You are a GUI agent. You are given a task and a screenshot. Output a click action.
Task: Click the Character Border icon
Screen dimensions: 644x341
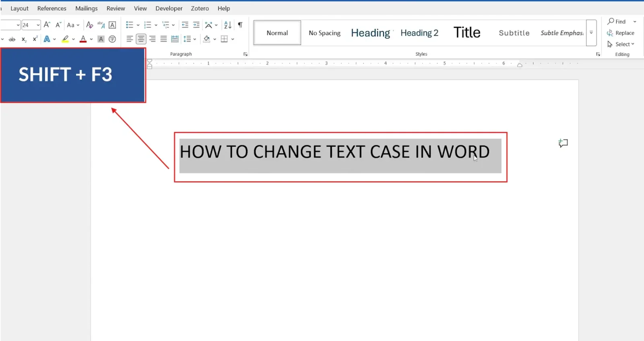point(112,25)
